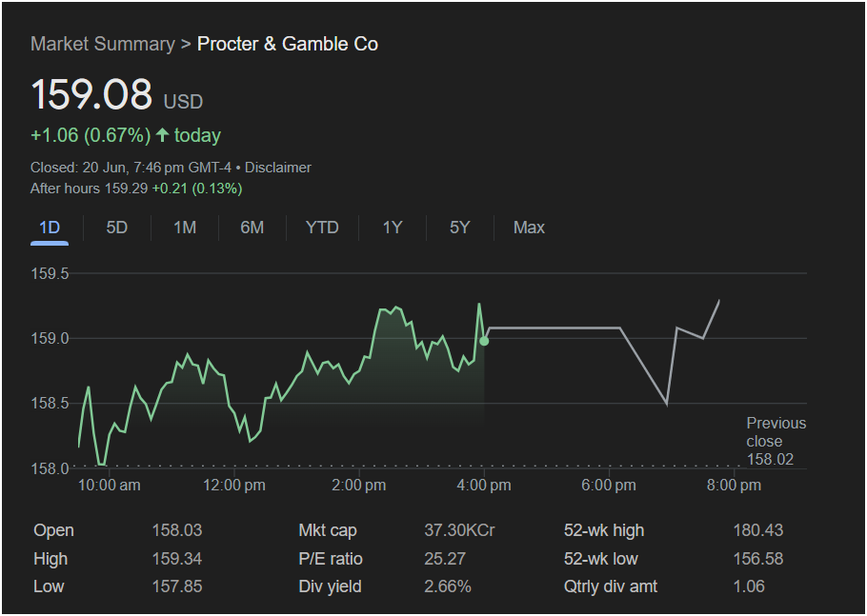Screen dimensions: 867x616
Task: Click the Previous close 158.02 label
Action: [776, 442]
